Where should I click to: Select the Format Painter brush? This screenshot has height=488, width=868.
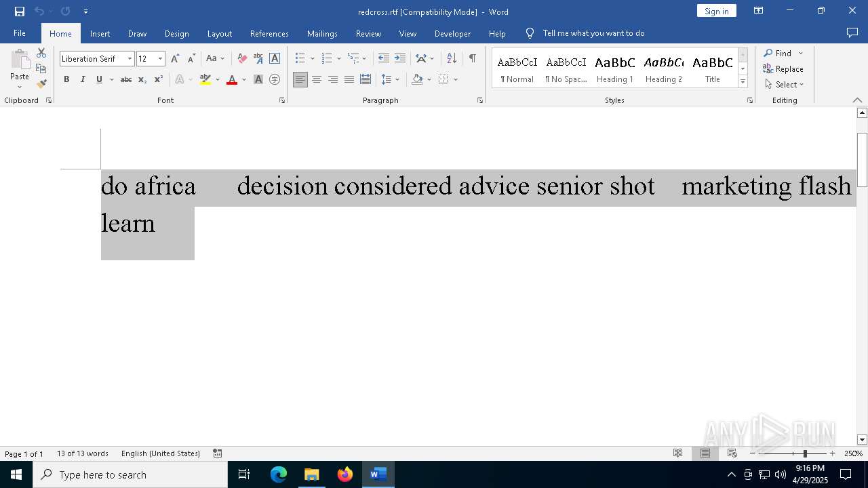[x=41, y=84]
